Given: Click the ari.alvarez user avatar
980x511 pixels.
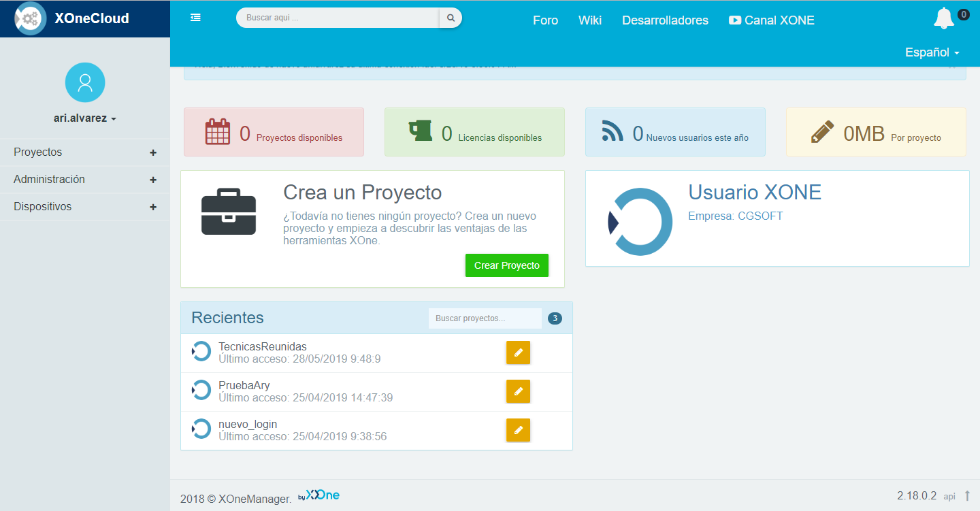Looking at the screenshot, I should coord(85,82).
